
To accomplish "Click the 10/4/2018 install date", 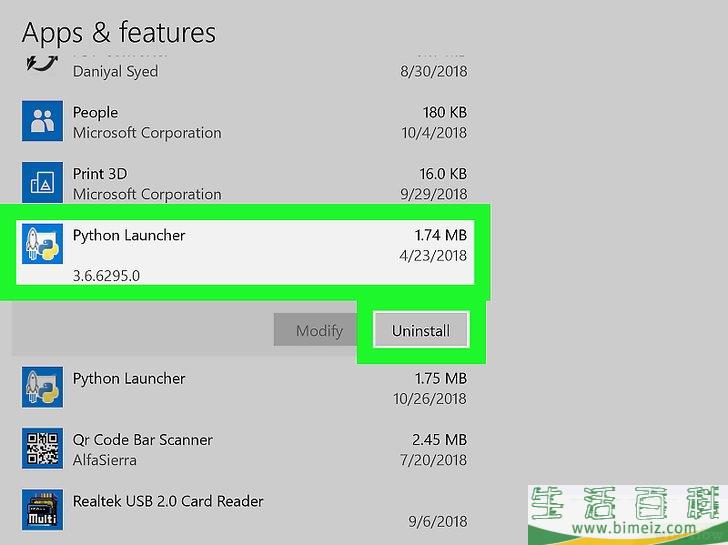I will coord(434,133).
